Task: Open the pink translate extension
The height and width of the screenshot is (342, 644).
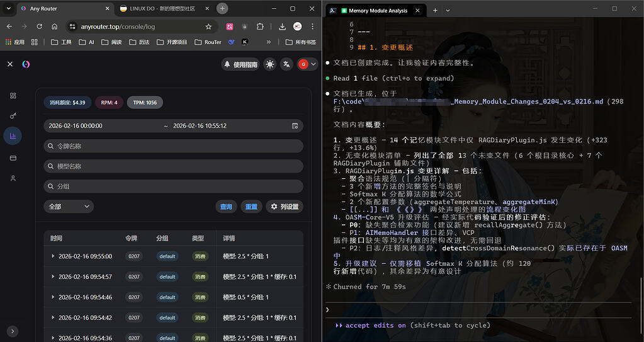Action: tap(230, 26)
